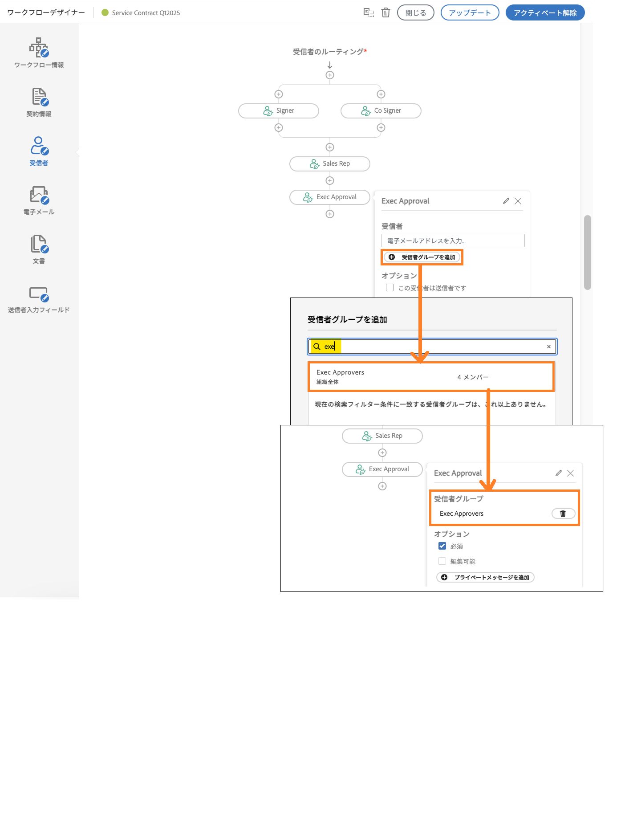The image size is (641, 840).
Task: Select the Signer recipient node
Action: (279, 111)
